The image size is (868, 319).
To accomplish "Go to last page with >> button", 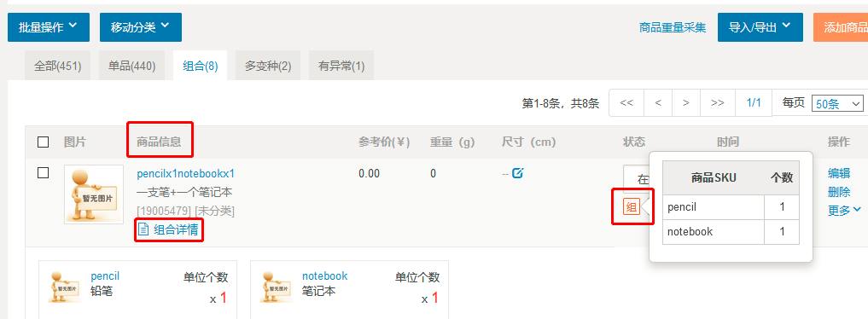I will 718,103.
